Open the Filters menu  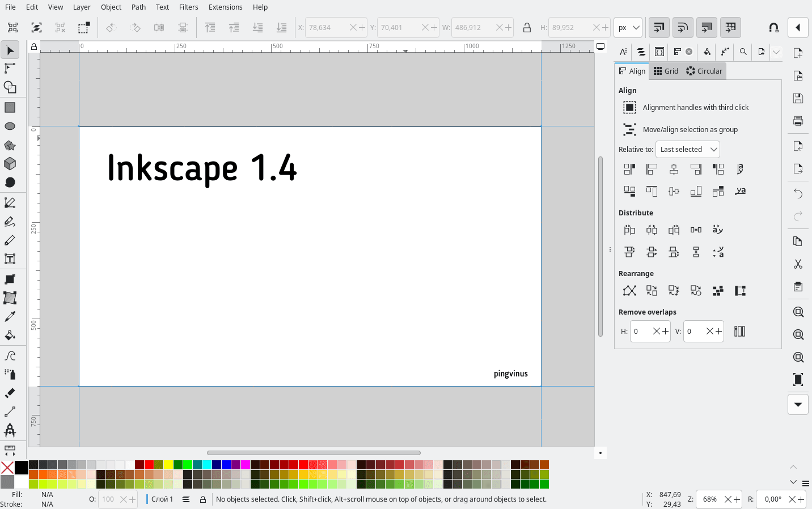pos(188,7)
